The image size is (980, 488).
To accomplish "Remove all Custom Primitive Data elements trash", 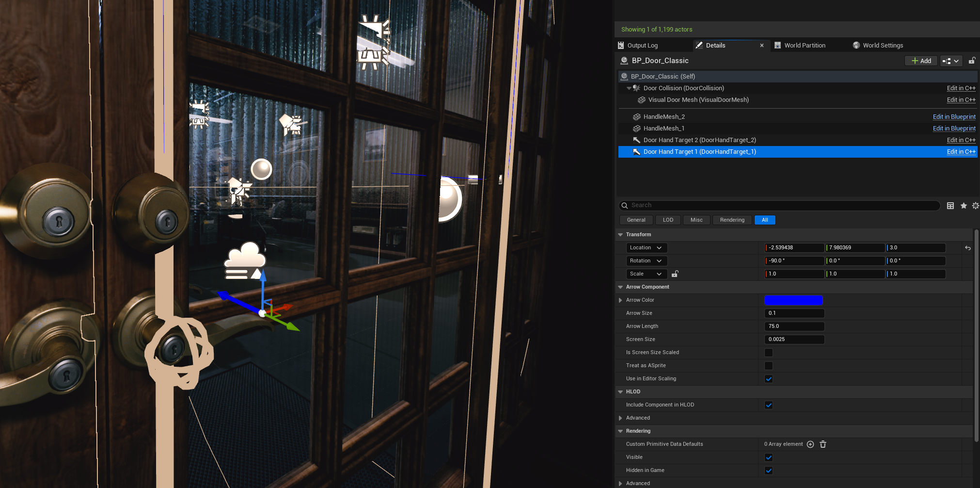I will [x=823, y=444].
